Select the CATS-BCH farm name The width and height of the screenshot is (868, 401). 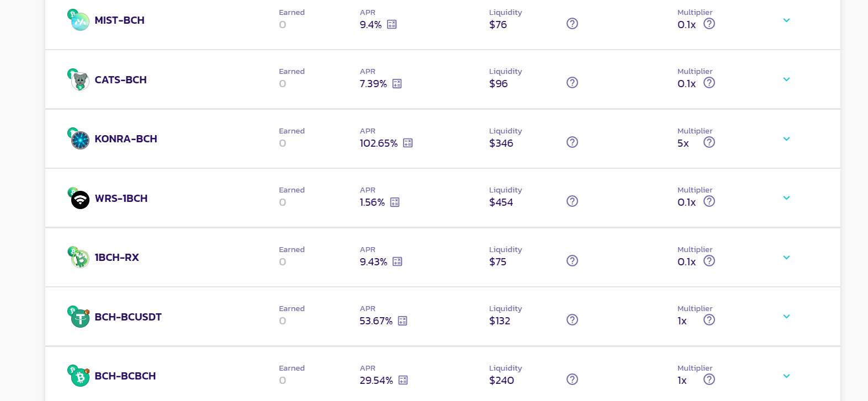point(121,79)
